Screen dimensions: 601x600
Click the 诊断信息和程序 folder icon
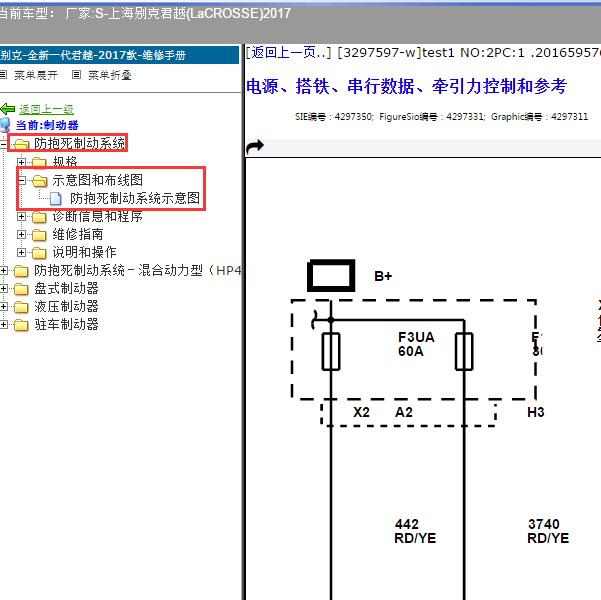click(39, 217)
